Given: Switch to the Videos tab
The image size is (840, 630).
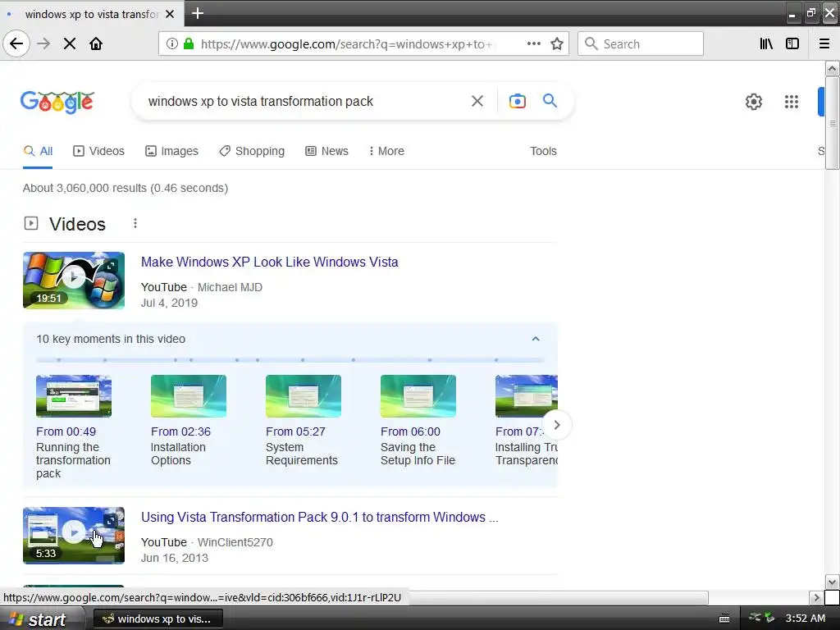Looking at the screenshot, I should point(98,151).
